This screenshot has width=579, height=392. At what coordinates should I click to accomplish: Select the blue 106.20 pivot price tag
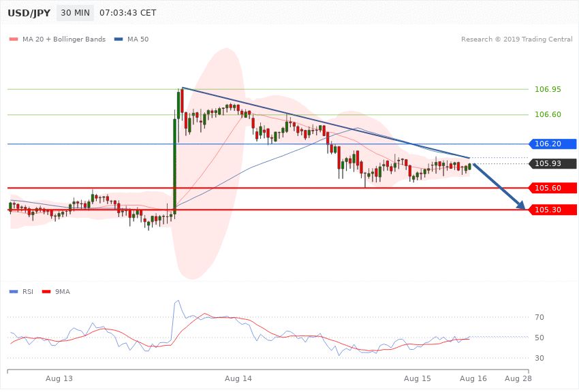point(552,144)
